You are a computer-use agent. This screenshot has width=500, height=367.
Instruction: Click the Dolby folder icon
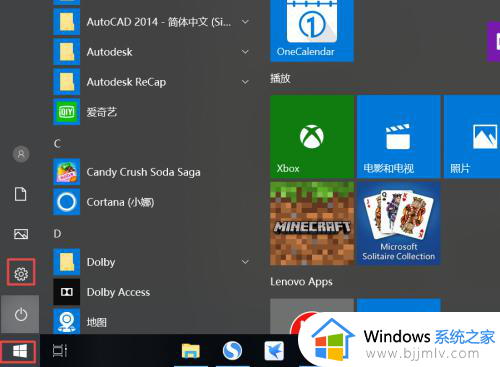point(67,262)
